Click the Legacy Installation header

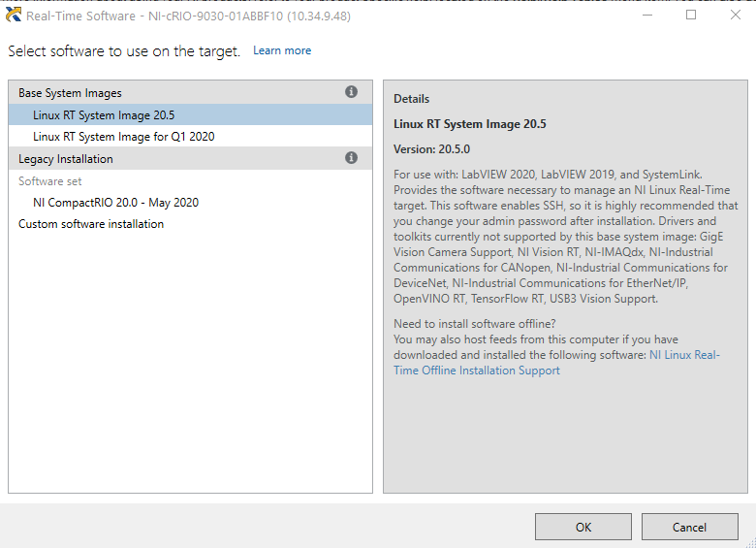coord(190,158)
